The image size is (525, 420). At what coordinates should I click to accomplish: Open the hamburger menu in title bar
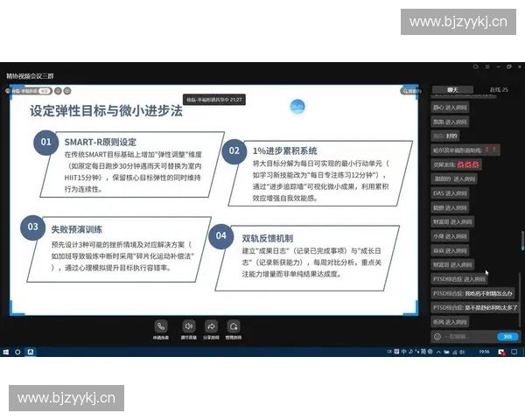(487, 67)
